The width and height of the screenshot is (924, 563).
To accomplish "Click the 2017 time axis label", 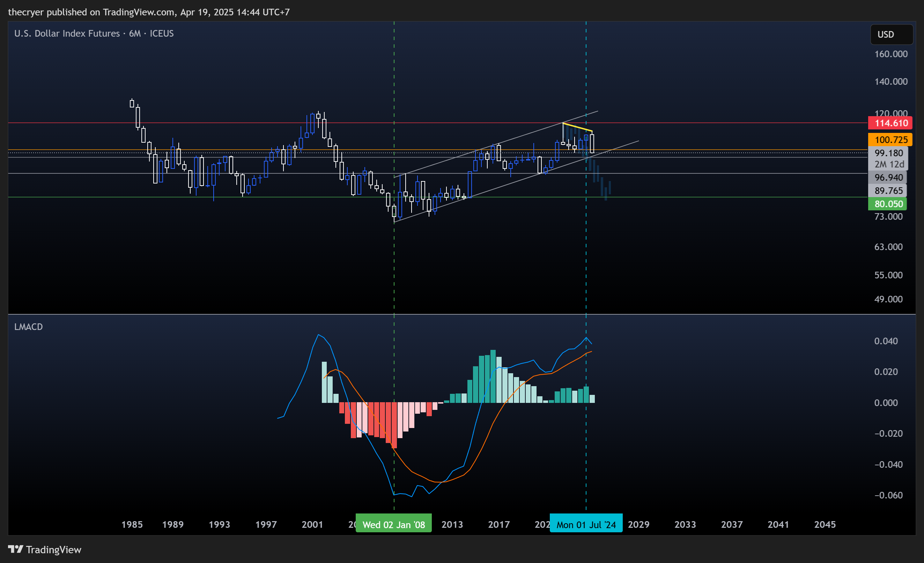I will [499, 524].
